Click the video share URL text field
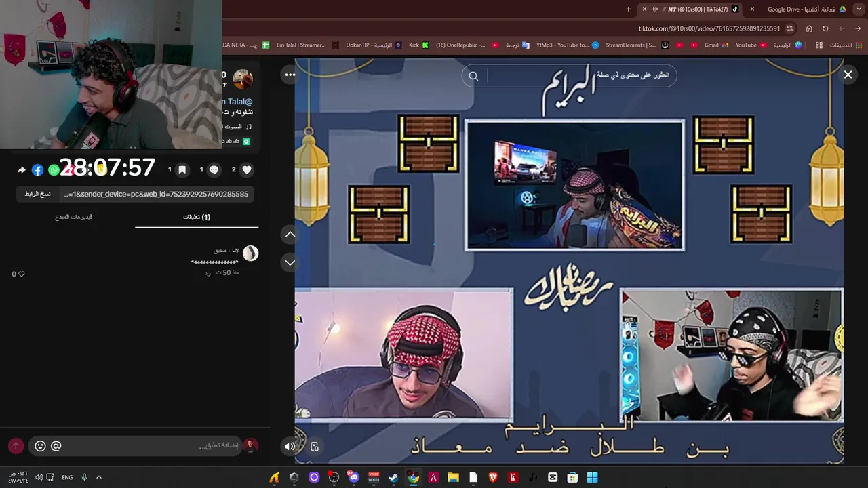Image resolution: width=868 pixels, height=488 pixels. (x=156, y=194)
